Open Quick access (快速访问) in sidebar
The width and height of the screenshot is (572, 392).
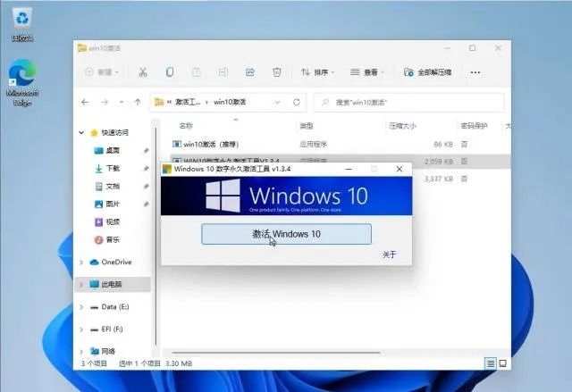pos(115,133)
